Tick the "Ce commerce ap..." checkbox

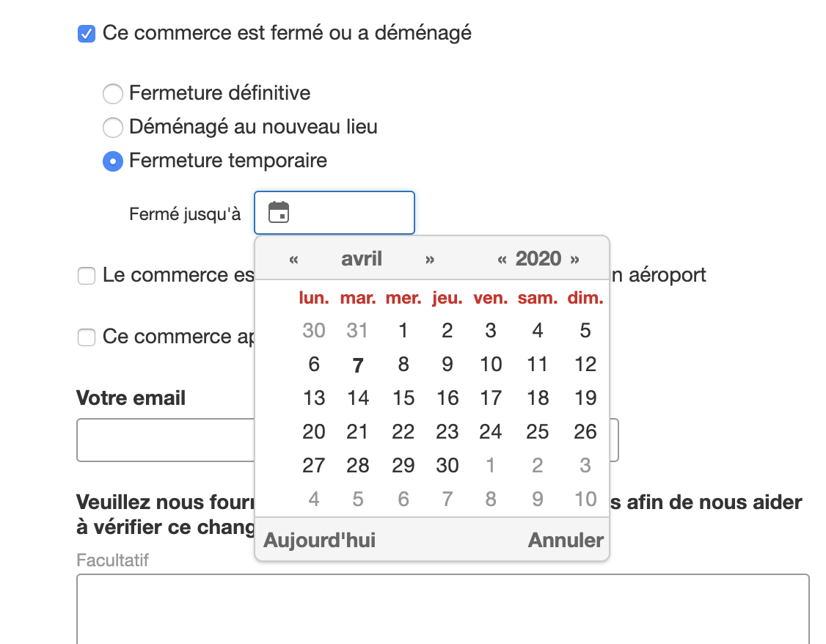(x=87, y=337)
